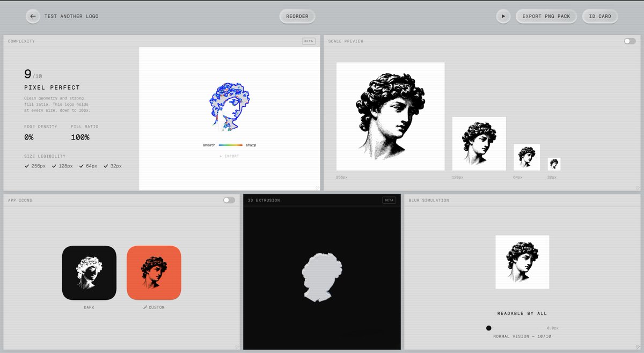Click the blur simulation logo preview

[522, 262]
